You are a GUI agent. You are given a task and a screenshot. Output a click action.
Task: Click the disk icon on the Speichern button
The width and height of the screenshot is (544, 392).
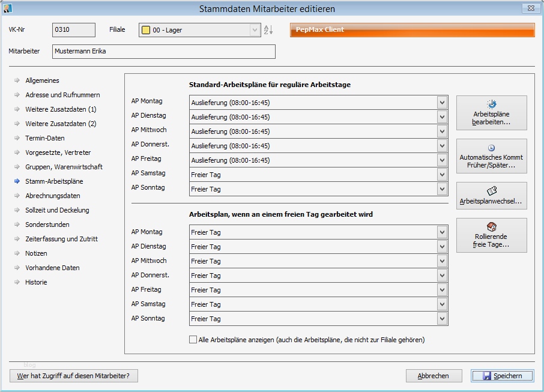[x=488, y=376]
